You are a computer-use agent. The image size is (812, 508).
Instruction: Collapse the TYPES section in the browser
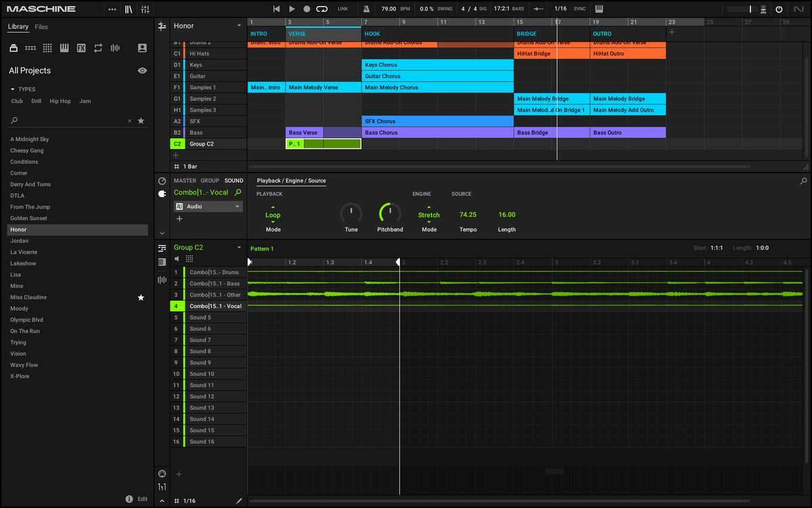[x=12, y=89]
